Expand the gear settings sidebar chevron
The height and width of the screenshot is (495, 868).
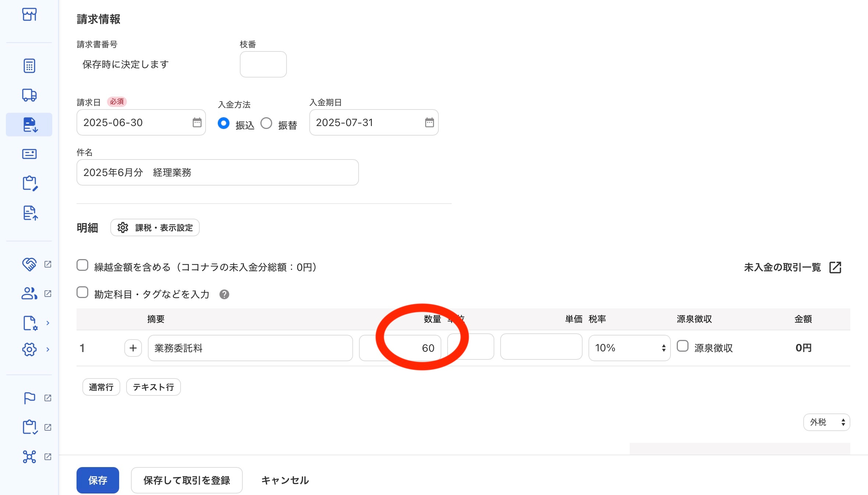tap(48, 349)
